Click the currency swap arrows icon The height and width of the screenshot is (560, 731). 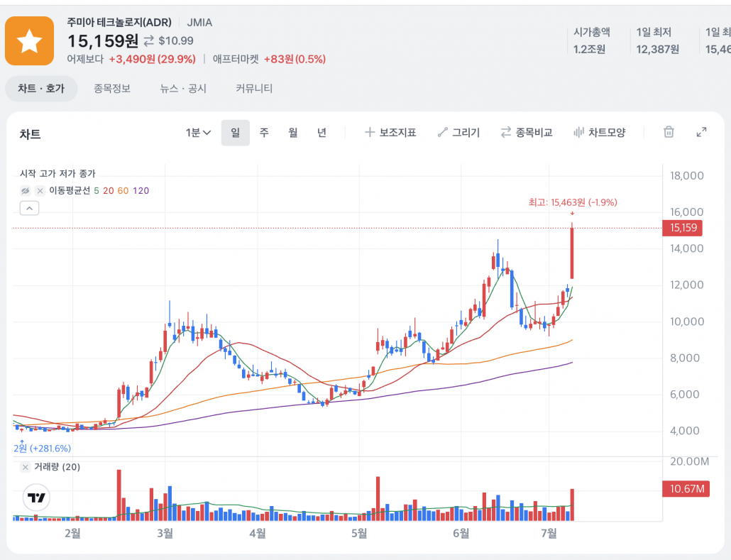coord(149,41)
